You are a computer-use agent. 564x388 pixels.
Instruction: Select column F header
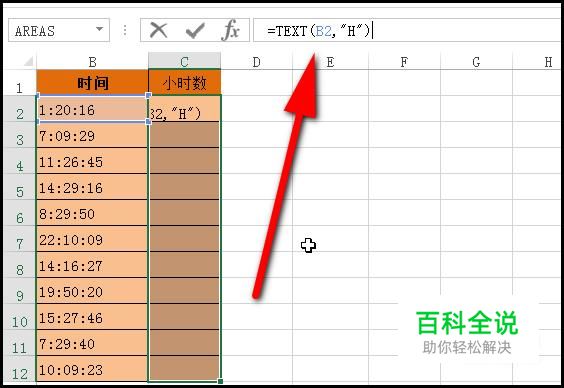pyautogui.click(x=404, y=61)
